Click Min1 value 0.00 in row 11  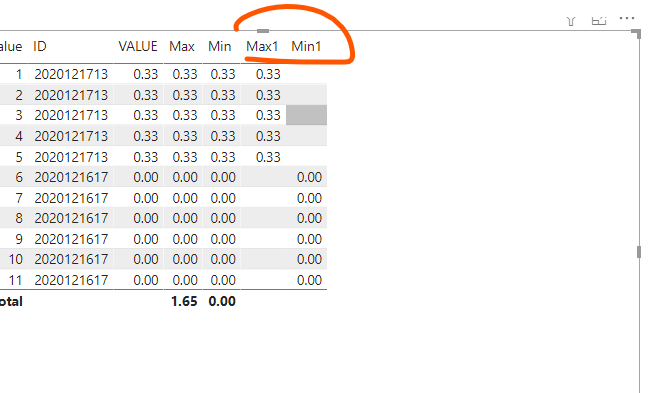(309, 280)
